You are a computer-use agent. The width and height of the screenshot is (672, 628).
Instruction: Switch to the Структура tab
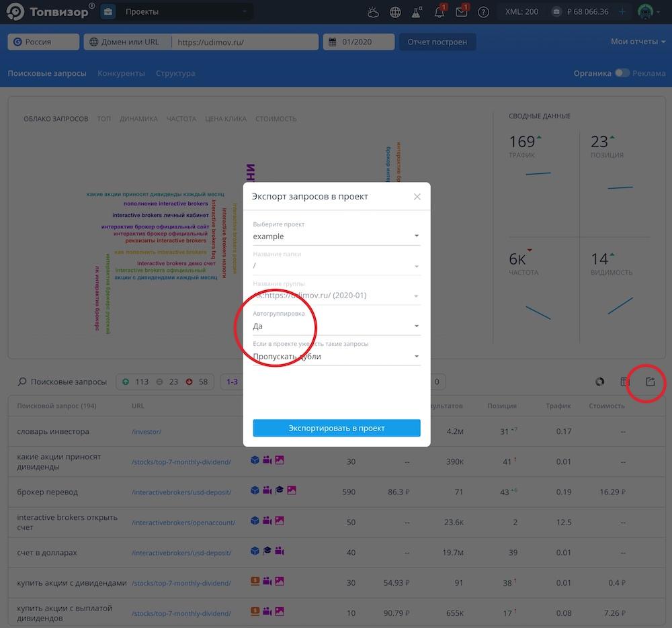point(175,73)
